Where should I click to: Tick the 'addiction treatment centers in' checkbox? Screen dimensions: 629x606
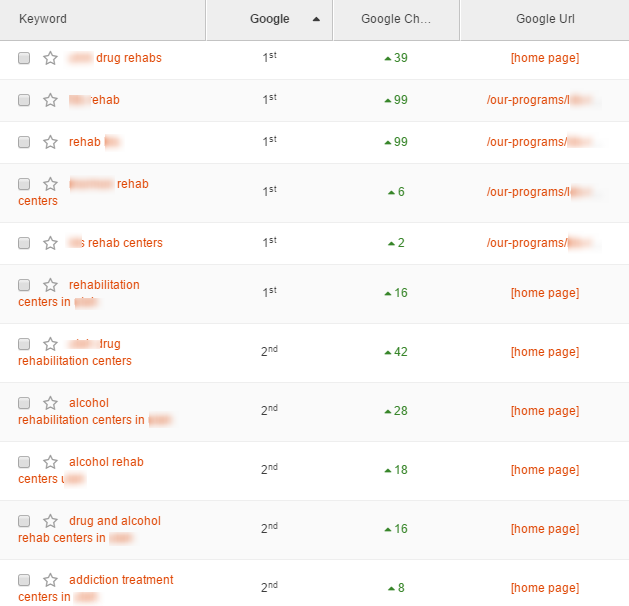24,580
